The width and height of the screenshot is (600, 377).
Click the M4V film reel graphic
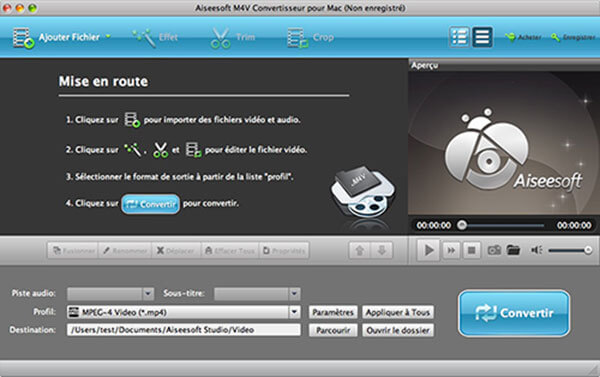362,193
